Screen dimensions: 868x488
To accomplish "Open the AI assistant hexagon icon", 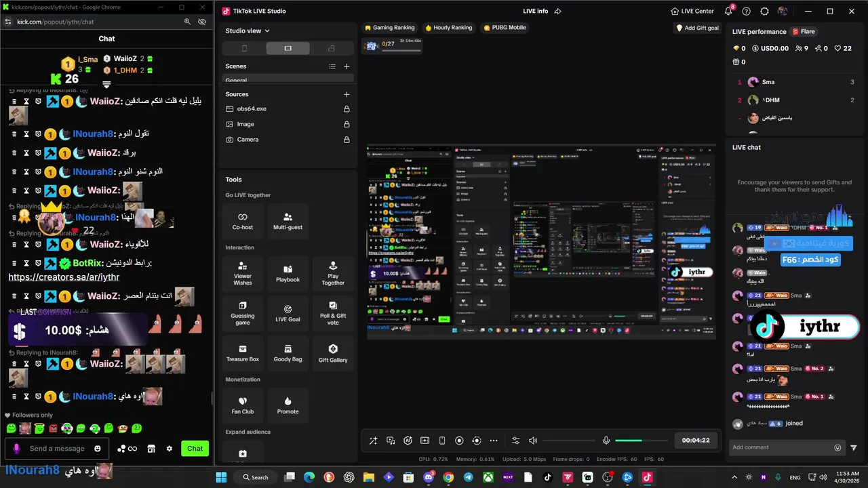I will click(408, 441).
